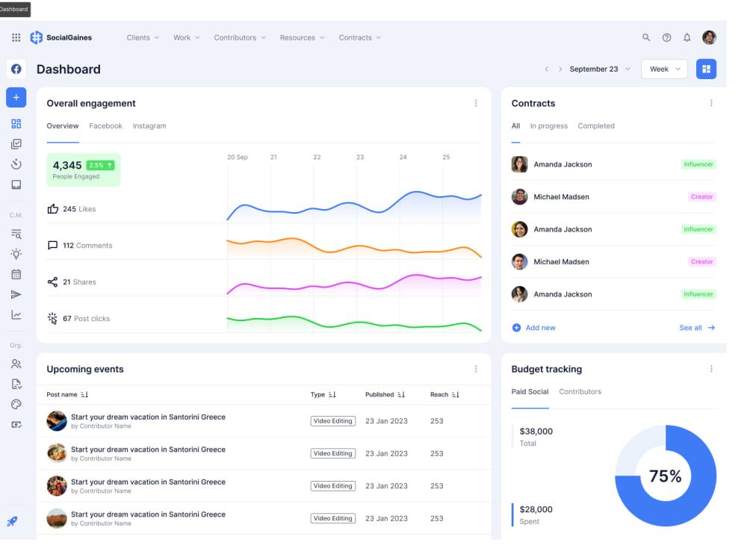Image resolution: width=747 pixels, height=560 pixels.
Task: Open Upcoming events three-dot menu
Action: click(x=475, y=369)
